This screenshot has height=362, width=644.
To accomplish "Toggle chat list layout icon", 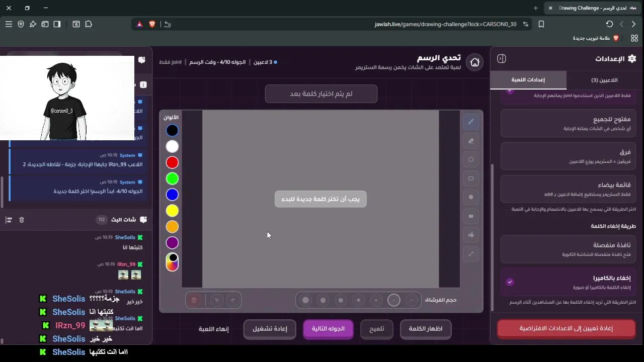I will point(9,220).
